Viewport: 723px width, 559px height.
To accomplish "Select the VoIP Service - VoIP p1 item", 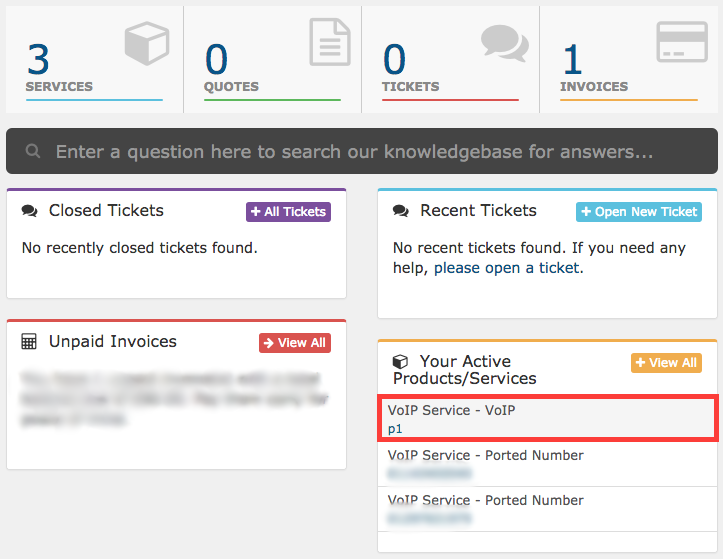I will (x=548, y=418).
